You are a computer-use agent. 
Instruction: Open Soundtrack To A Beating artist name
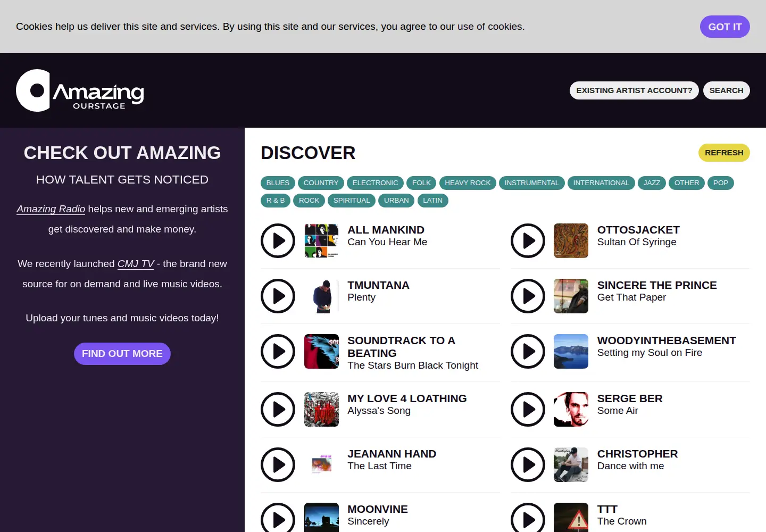pos(402,347)
